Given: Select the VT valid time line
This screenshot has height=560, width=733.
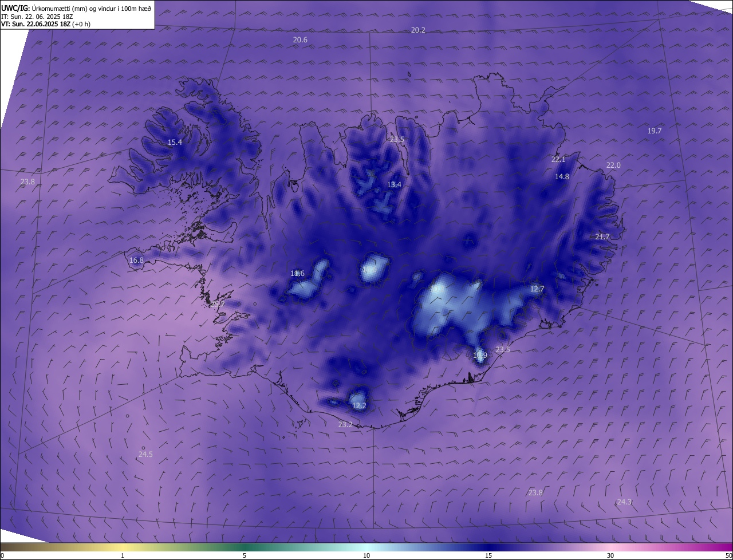Looking at the screenshot, I should tap(45, 24).
